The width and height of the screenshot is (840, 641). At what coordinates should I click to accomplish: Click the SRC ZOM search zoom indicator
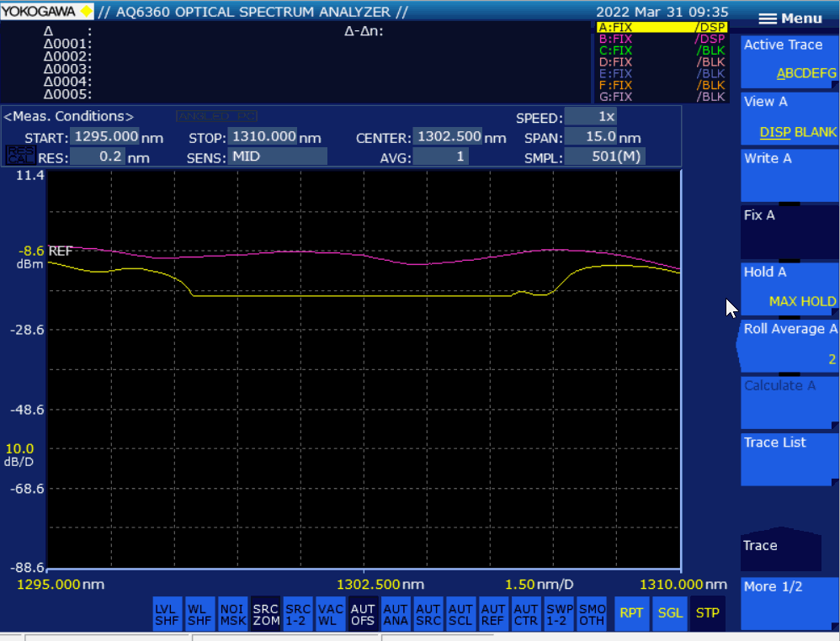[x=265, y=614]
